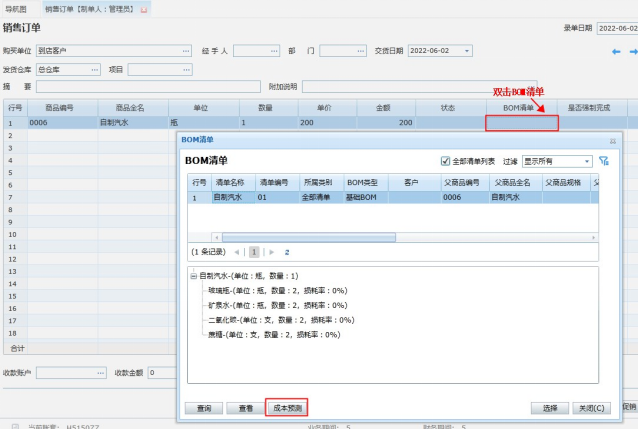Collapse the 自制汽水 tree node
This screenshot has height=429, width=638.
(x=194, y=276)
